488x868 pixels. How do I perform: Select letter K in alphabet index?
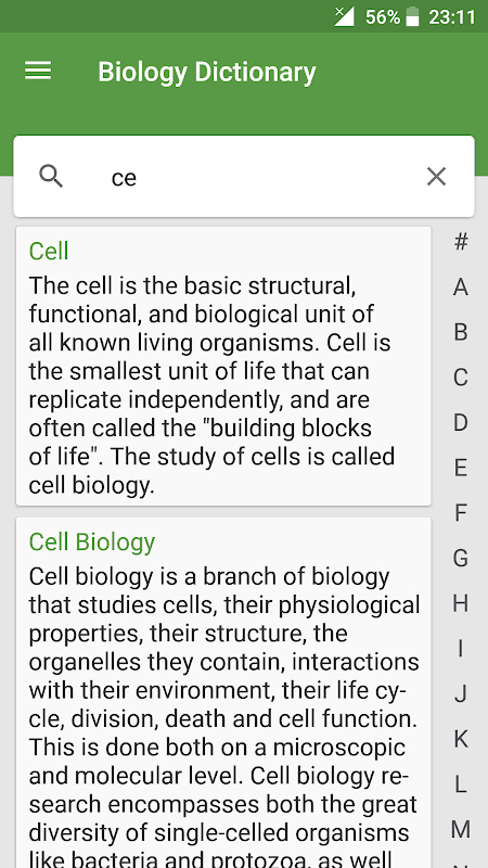point(460,739)
